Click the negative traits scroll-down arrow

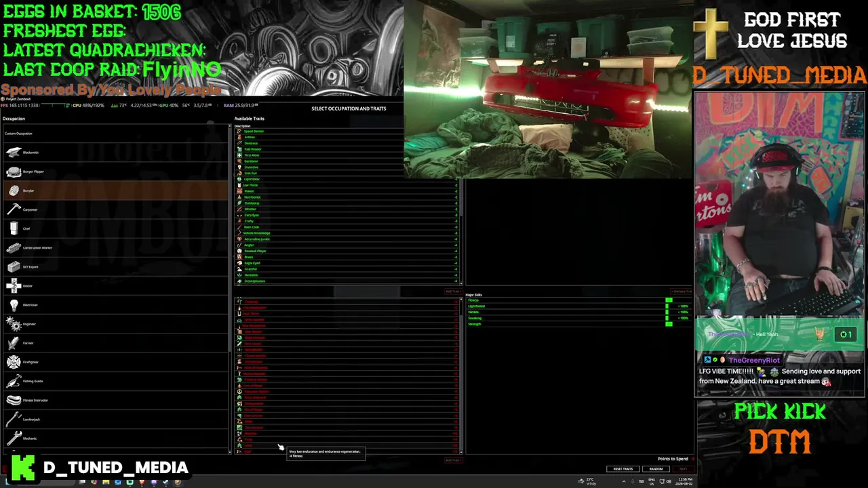tap(461, 451)
